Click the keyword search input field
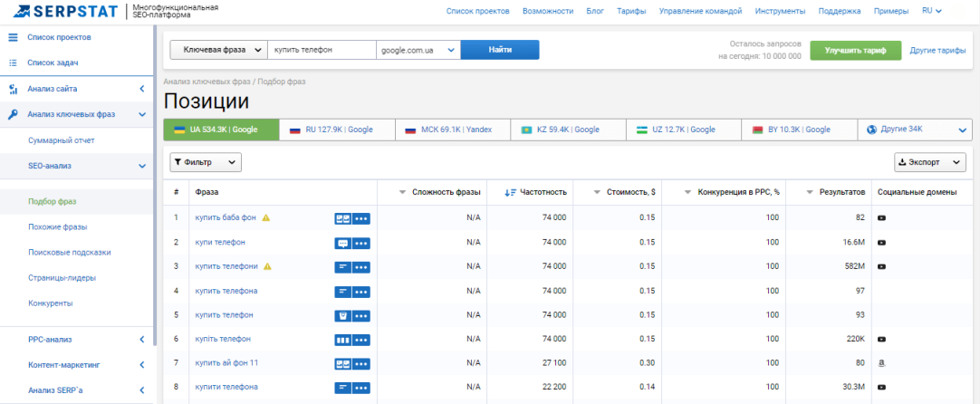 [x=322, y=50]
